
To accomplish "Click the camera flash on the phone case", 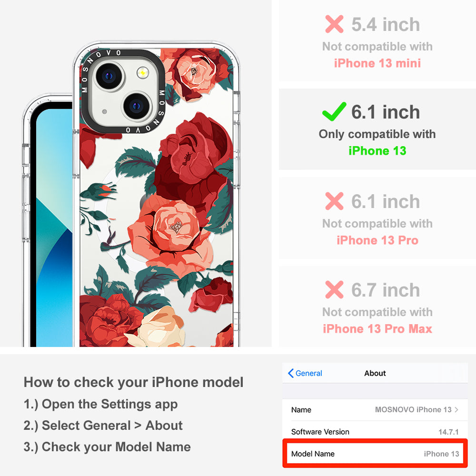I will [142, 73].
